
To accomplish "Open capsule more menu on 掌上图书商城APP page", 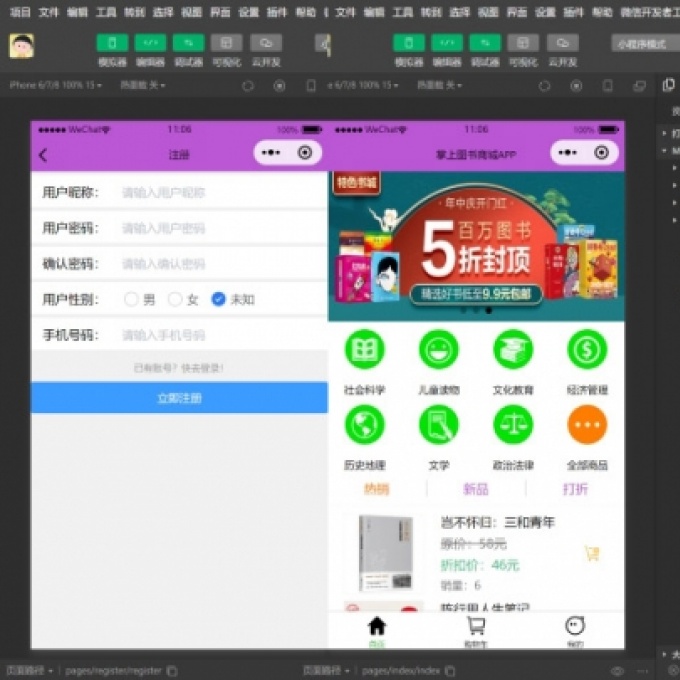I will [x=568, y=153].
